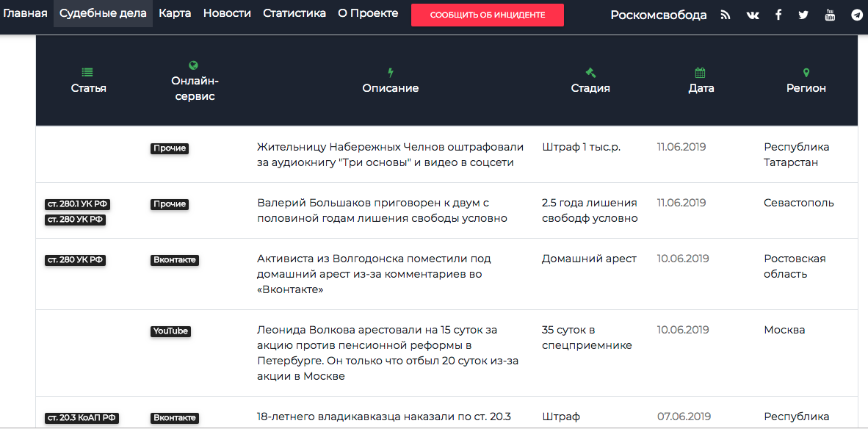
Task: Click ст. 280 УК РФ tag in Волгодонск row
Action: (76, 259)
